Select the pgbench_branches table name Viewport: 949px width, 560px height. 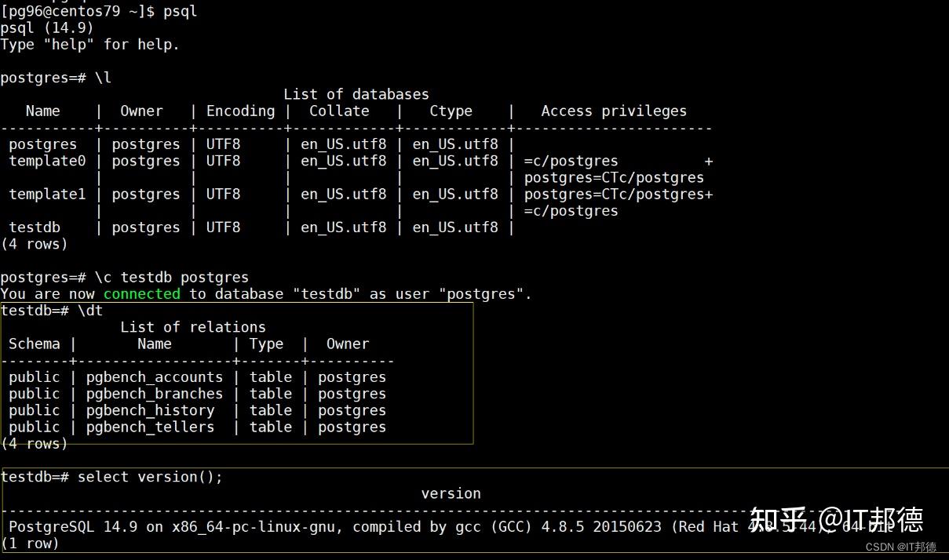click(x=155, y=394)
